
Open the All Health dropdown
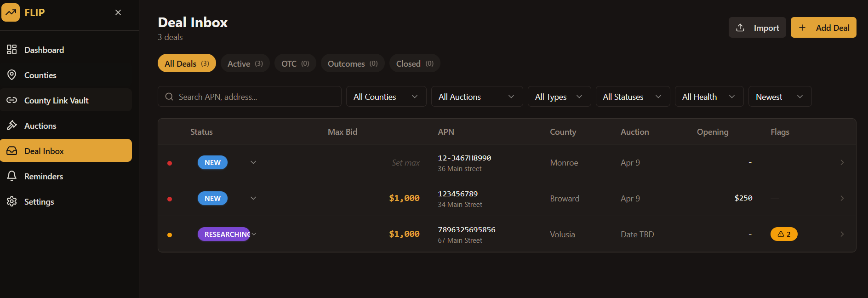point(709,97)
